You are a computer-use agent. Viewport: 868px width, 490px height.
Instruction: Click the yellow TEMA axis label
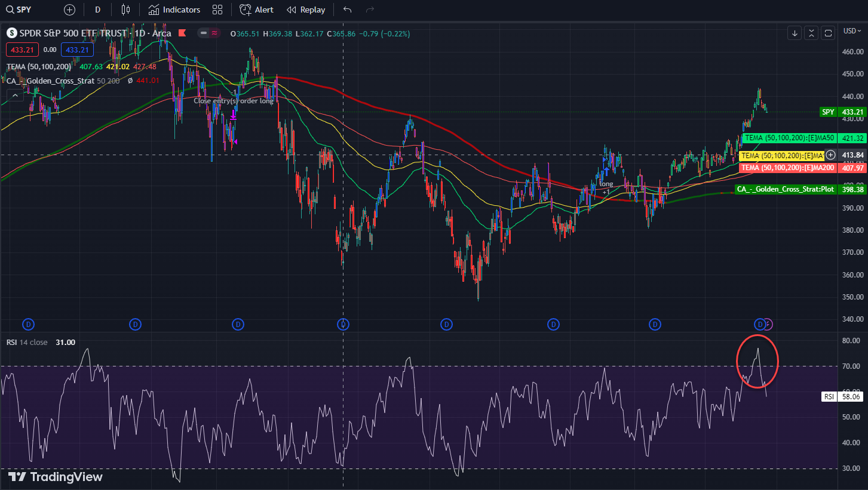(782, 156)
